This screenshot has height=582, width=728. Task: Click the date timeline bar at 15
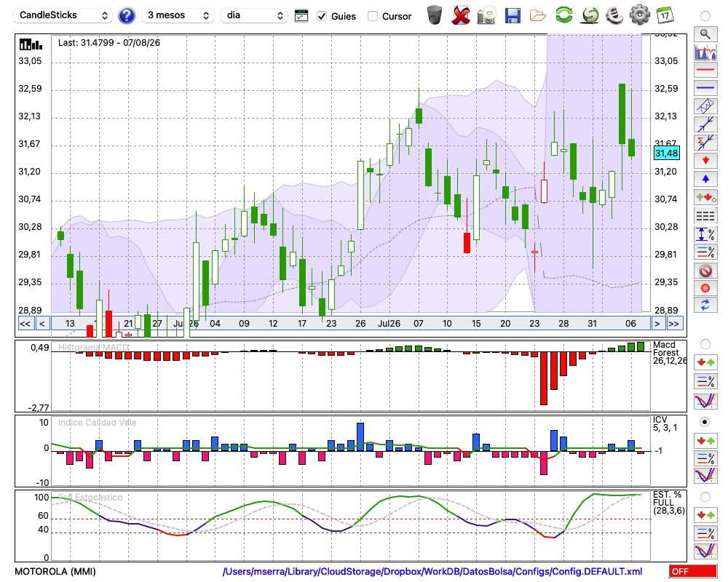click(x=476, y=324)
